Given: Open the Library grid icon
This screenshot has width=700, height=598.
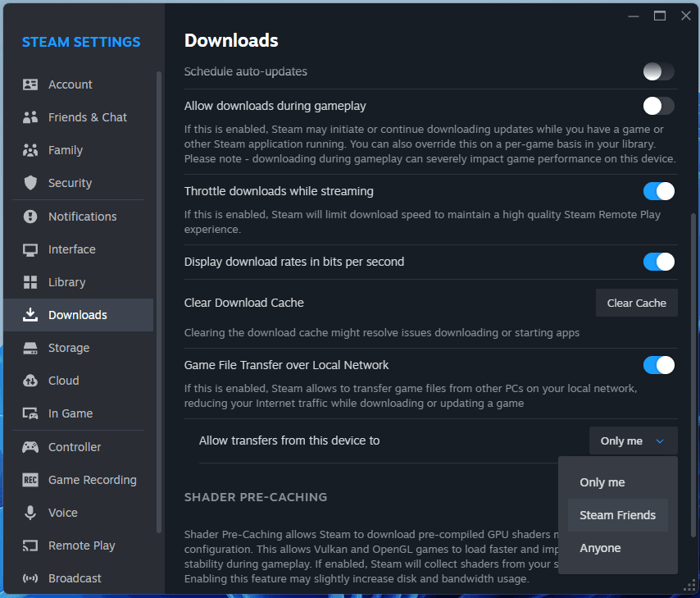Looking at the screenshot, I should (30, 282).
